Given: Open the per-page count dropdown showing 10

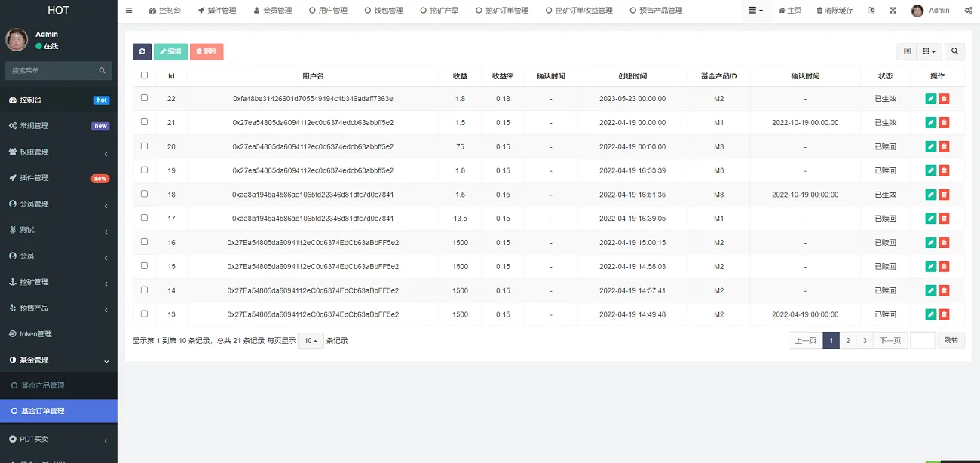Looking at the screenshot, I should 310,340.
